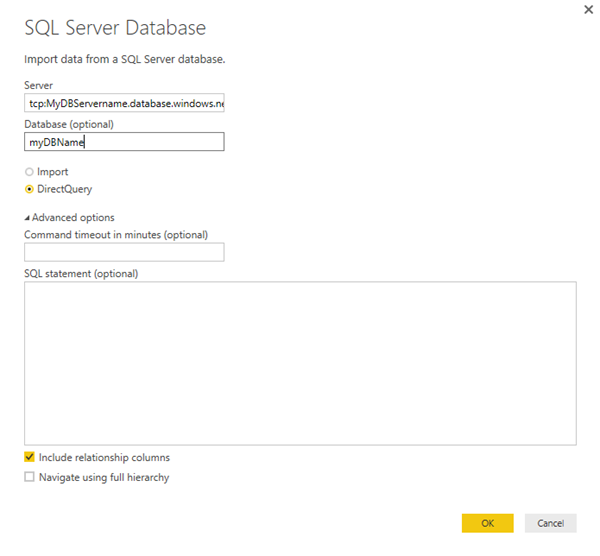
Task: Click the "Import data from a SQL Server database" text
Action: pyautogui.click(x=124, y=59)
